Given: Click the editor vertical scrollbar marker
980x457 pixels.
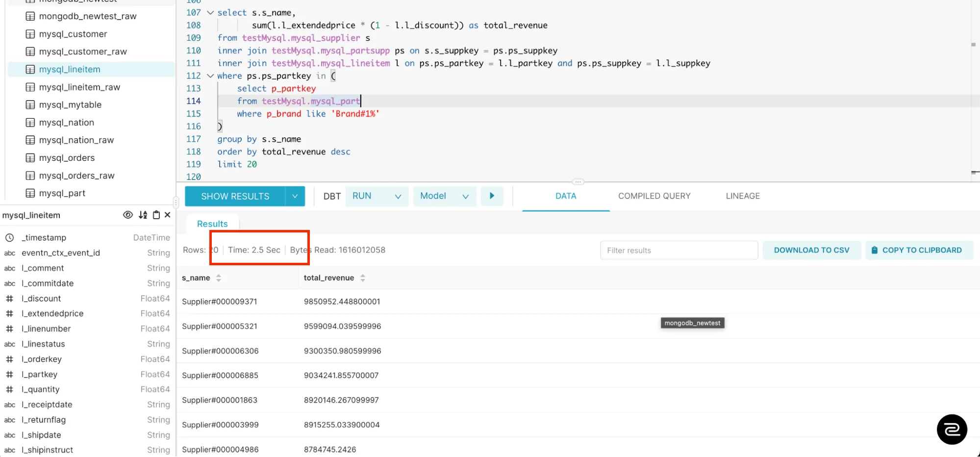Looking at the screenshot, I should pos(973,45).
